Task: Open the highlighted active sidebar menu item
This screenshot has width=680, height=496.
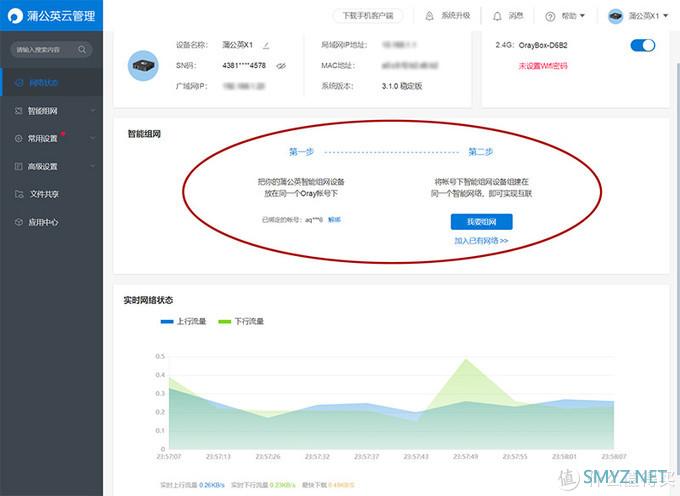Action: (x=52, y=82)
